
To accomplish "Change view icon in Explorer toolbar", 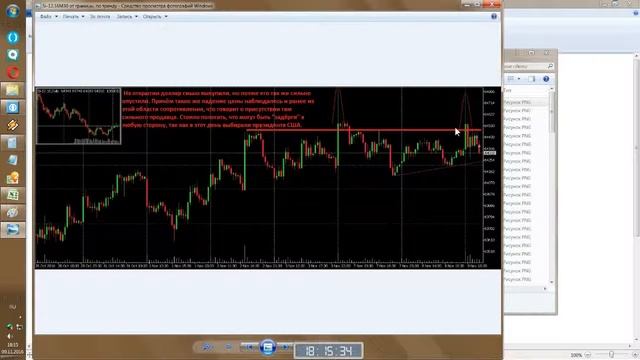I will pyautogui.click(x=511, y=79).
